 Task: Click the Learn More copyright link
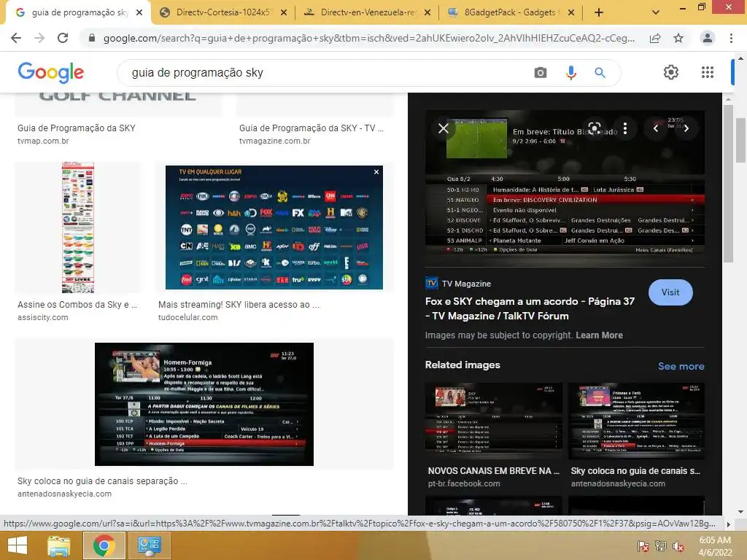point(600,335)
